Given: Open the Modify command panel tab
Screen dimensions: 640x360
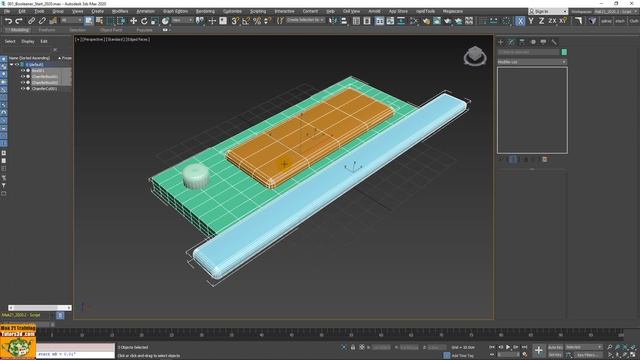Looking at the screenshot, I should (511, 42).
